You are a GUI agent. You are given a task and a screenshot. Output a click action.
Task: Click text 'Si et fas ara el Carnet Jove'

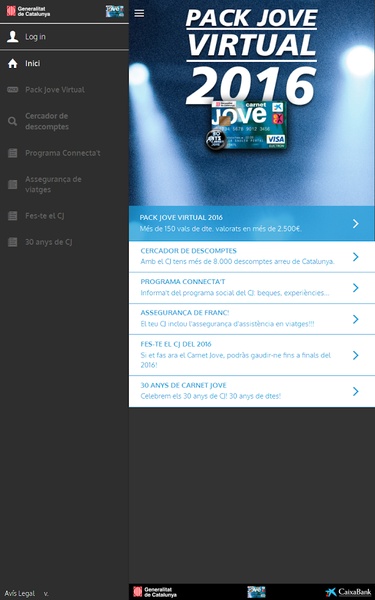coord(182,355)
